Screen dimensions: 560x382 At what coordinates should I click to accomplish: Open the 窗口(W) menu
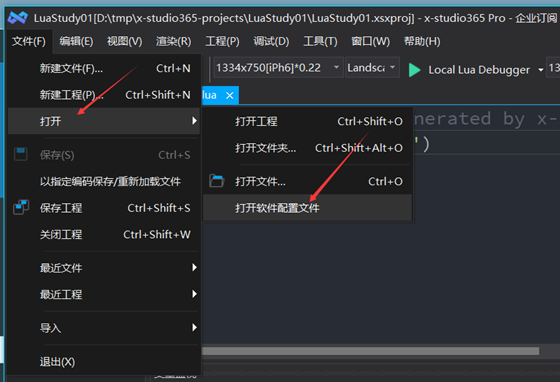tap(371, 41)
